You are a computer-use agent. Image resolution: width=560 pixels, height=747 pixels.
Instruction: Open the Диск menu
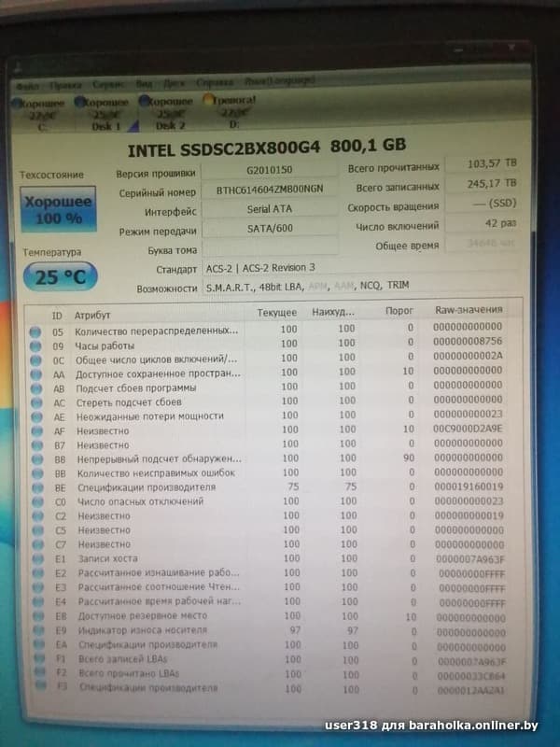pyautogui.click(x=175, y=83)
